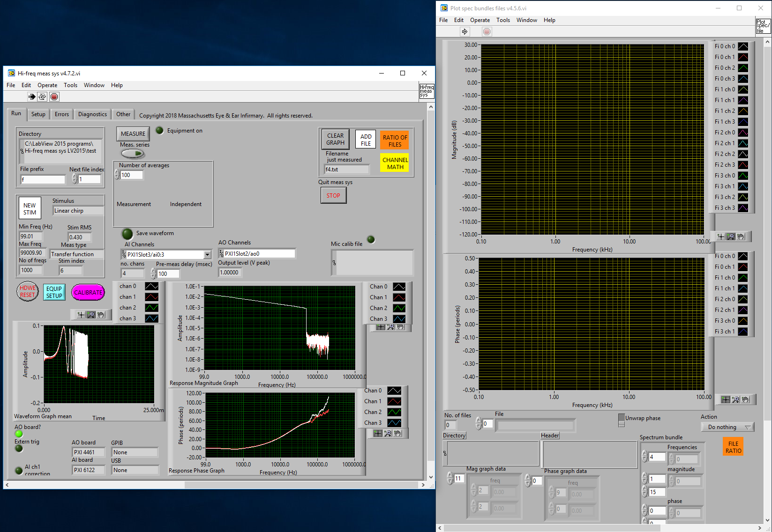The image size is (772, 532).
Task: Run the Plot spec bundles VI
Action: point(464,31)
